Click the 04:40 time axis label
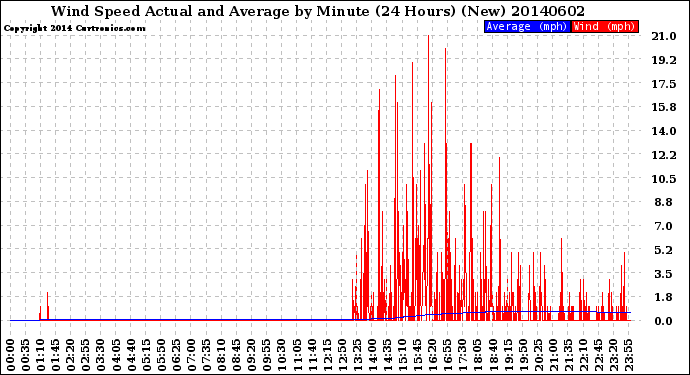The image size is (690, 375). click(131, 355)
